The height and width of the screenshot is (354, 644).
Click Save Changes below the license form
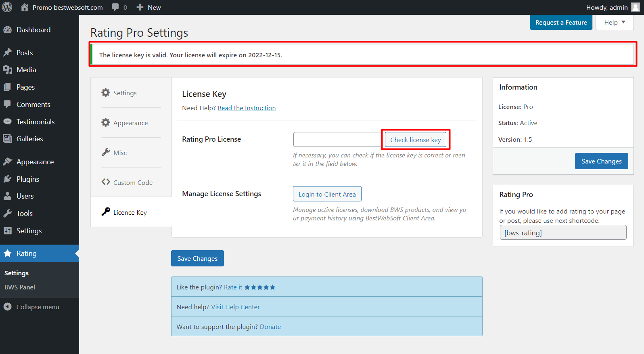coord(197,259)
